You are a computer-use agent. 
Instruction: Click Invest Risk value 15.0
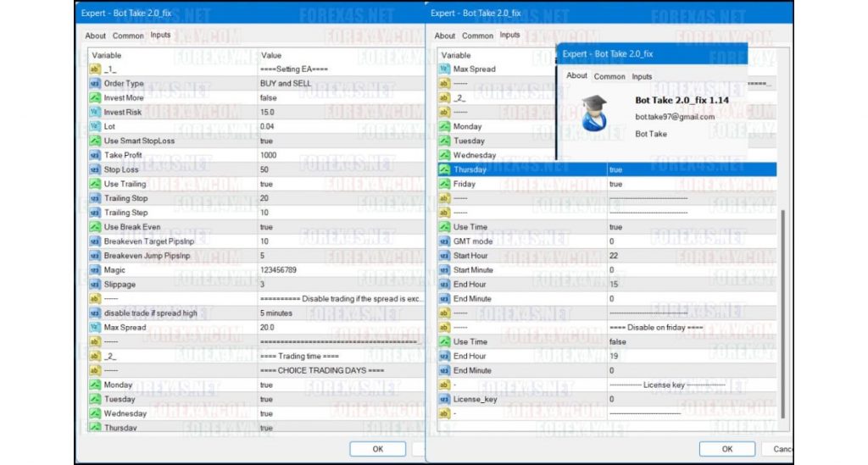point(267,113)
